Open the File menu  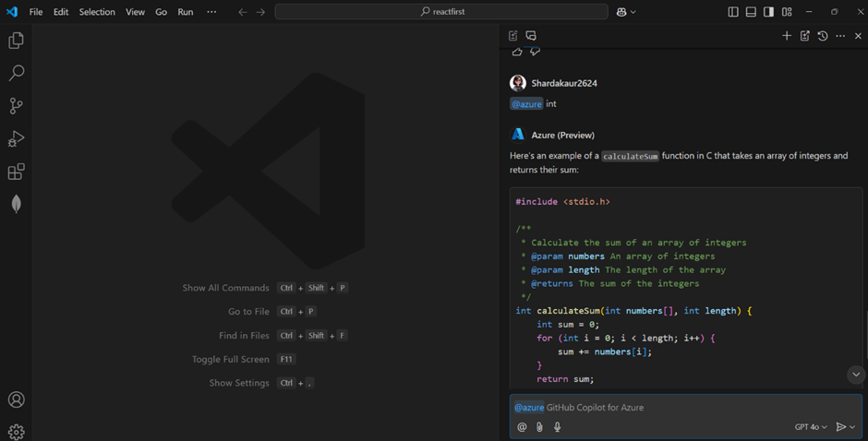[x=36, y=12]
